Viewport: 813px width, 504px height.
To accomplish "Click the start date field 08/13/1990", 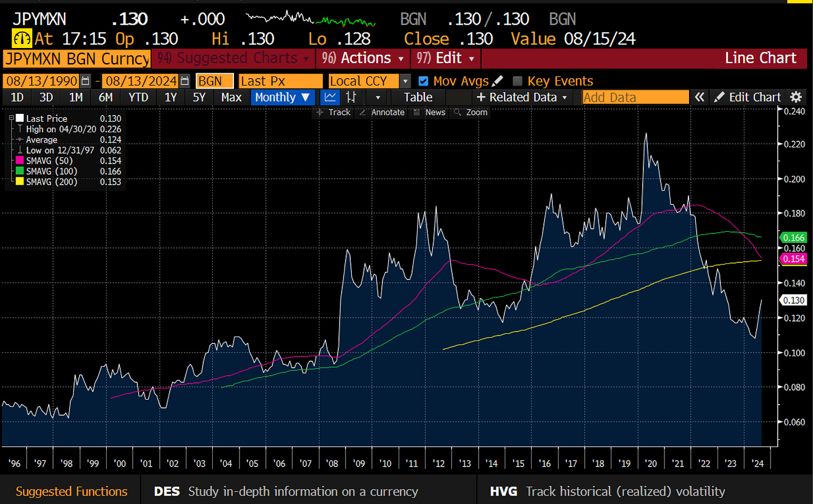I will pyautogui.click(x=42, y=81).
